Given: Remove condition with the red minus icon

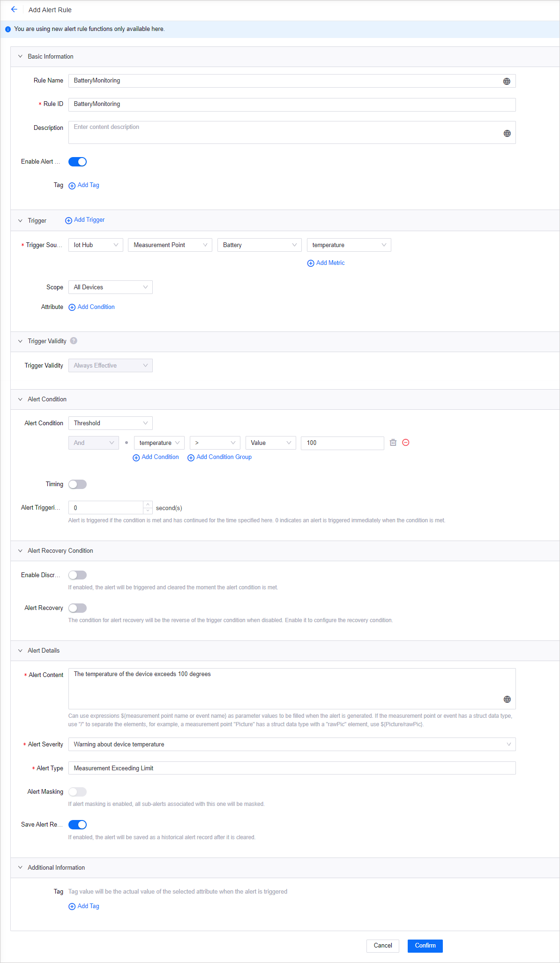Looking at the screenshot, I should pyautogui.click(x=406, y=443).
